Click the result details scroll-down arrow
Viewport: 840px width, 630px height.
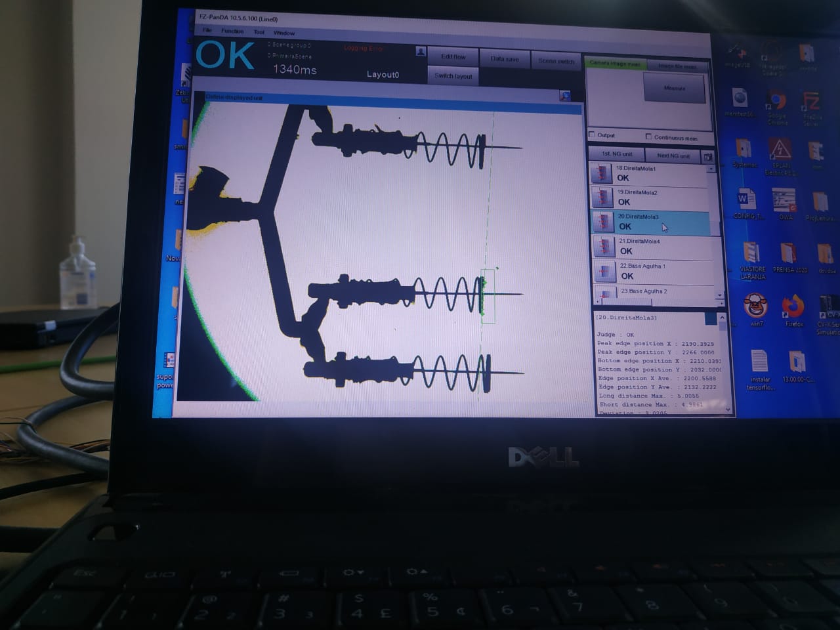[x=728, y=409]
